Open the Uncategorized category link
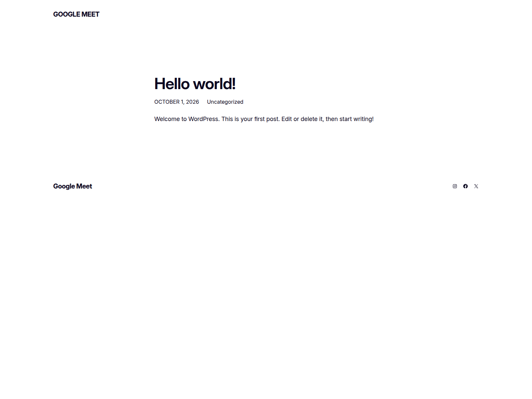 pyautogui.click(x=225, y=102)
